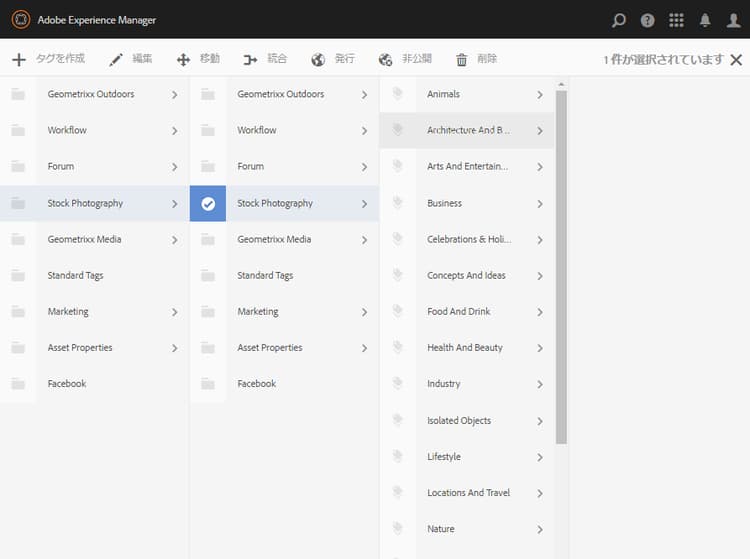Click the Industry tag icon
The height and width of the screenshot is (559, 750).
pos(397,383)
